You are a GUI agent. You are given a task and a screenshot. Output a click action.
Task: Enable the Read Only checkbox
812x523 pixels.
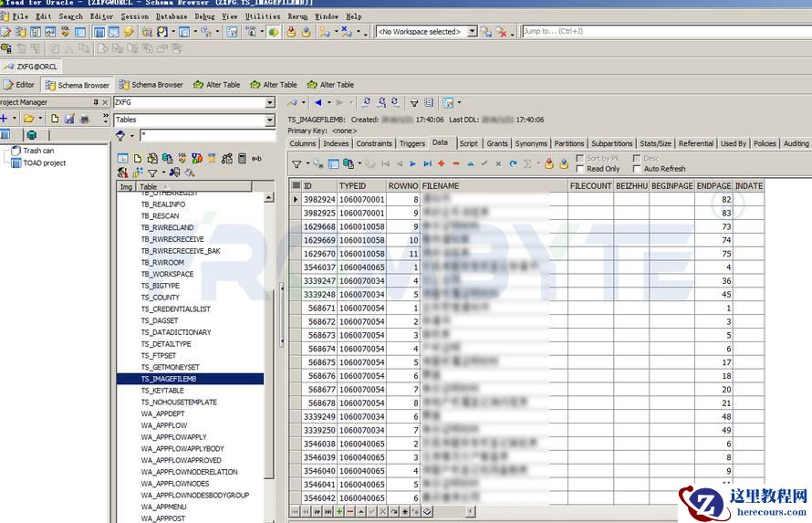[x=580, y=169]
